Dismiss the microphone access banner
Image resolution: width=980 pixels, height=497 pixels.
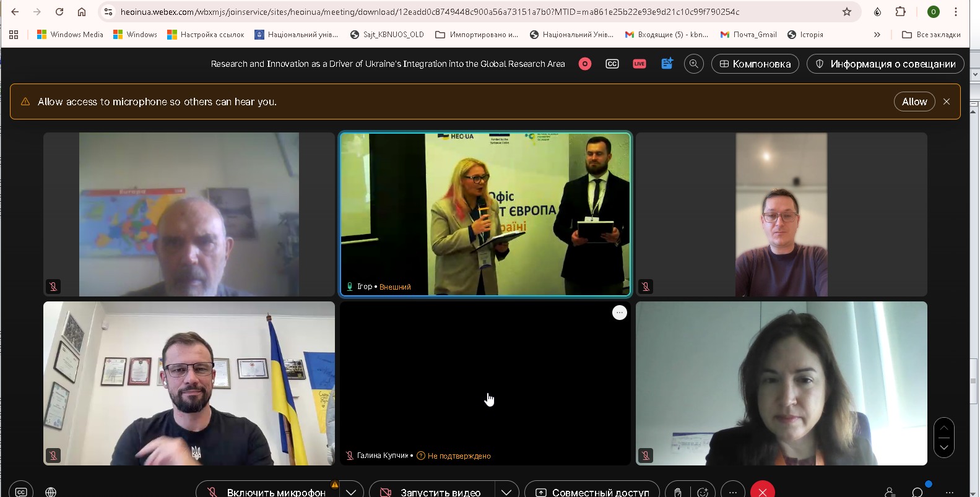(946, 102)
